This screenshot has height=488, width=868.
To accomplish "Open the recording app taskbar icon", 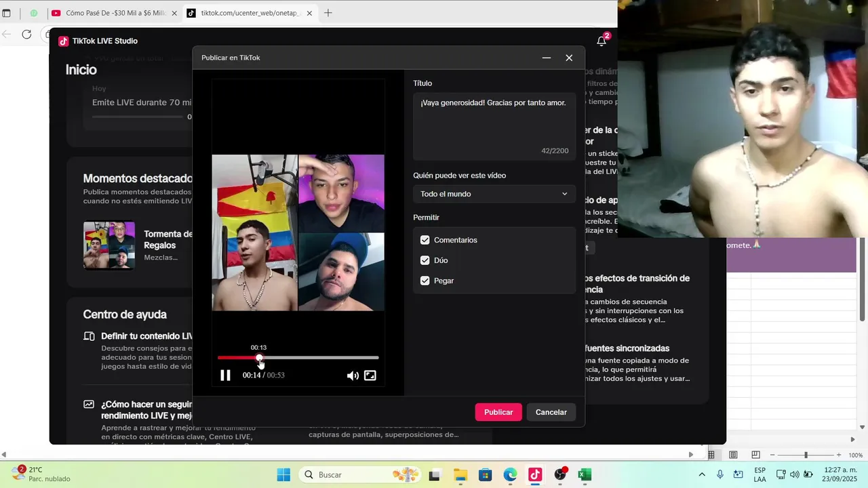I will pyautogui.click(x=560, y=474).
